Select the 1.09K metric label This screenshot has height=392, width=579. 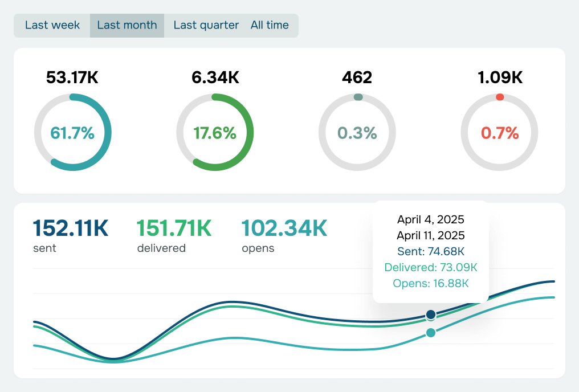[500, 77]
